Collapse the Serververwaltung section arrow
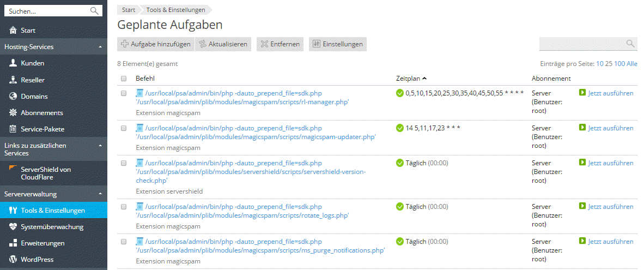644x270 pixels. [100, 194]
